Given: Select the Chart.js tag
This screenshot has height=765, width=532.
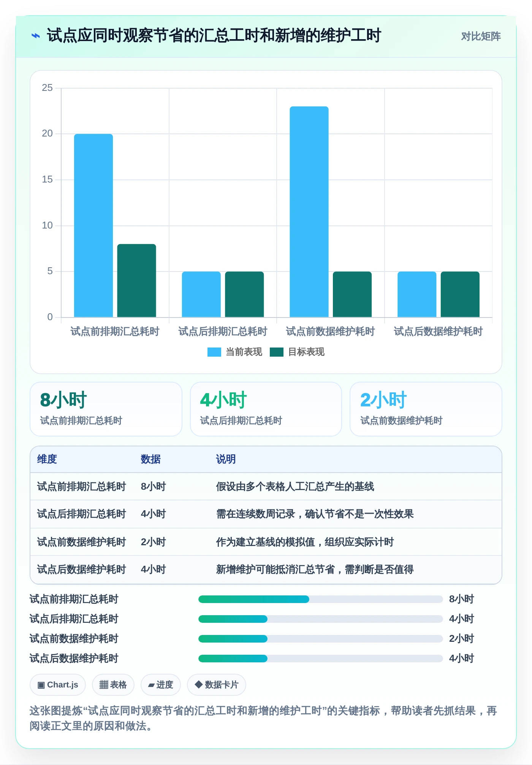Looking at the screenshot, I should pos(58,685).
